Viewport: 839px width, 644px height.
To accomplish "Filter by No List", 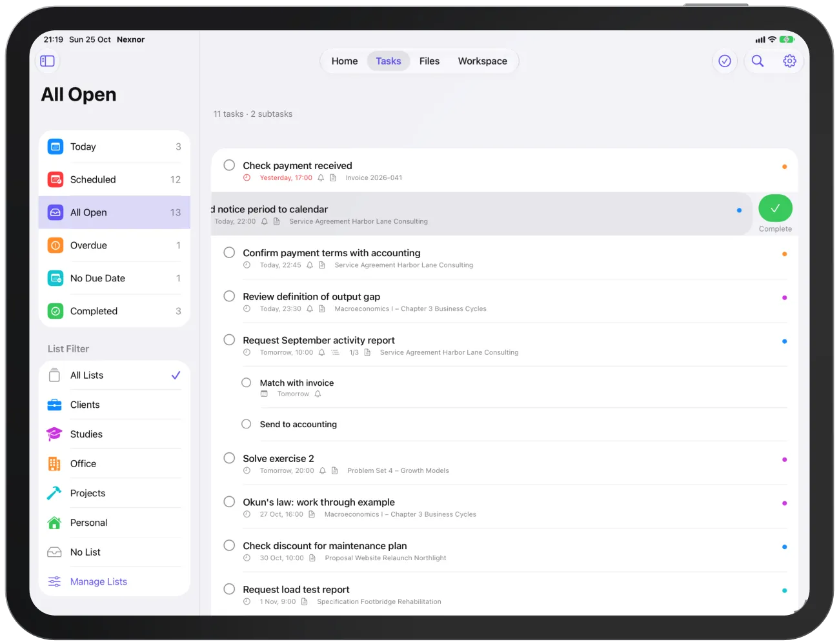I will pos(114,552).
